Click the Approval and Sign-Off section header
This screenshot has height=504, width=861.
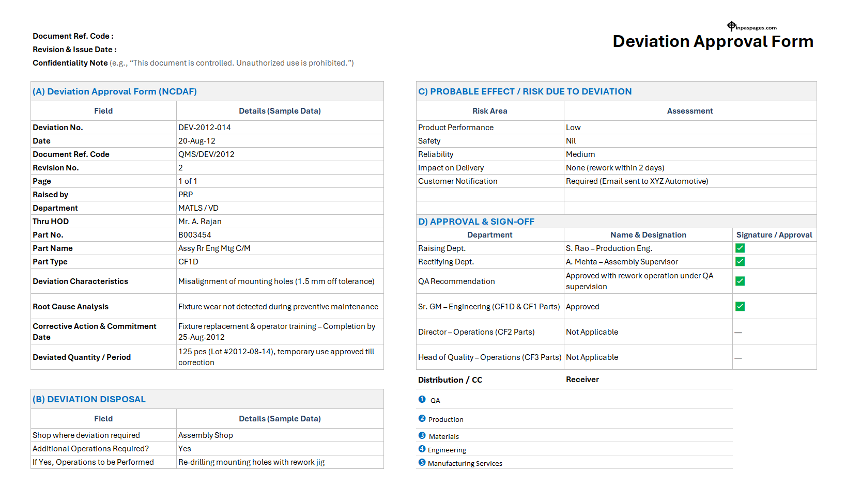point(476,221)
